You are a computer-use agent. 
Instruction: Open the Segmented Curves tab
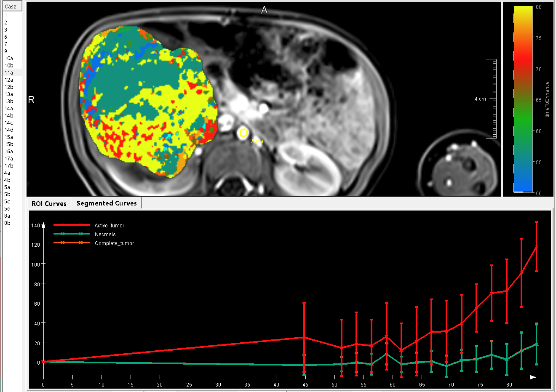tap(107, 203)
